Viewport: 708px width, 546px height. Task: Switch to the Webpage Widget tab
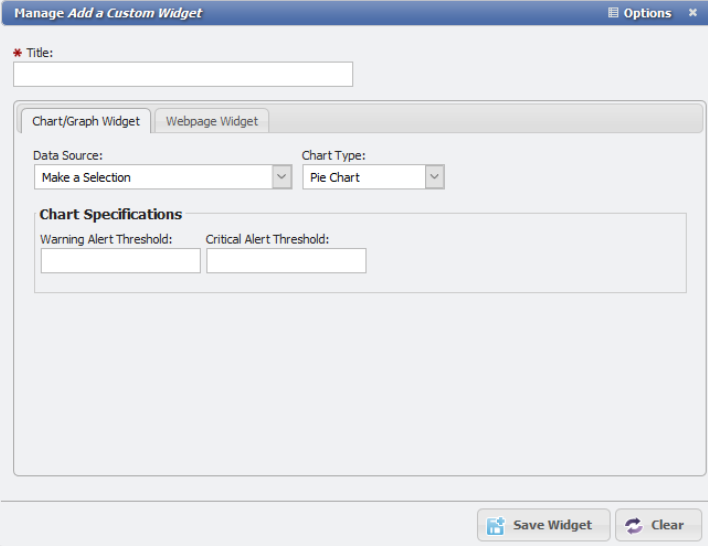click(x=212, y=121)
